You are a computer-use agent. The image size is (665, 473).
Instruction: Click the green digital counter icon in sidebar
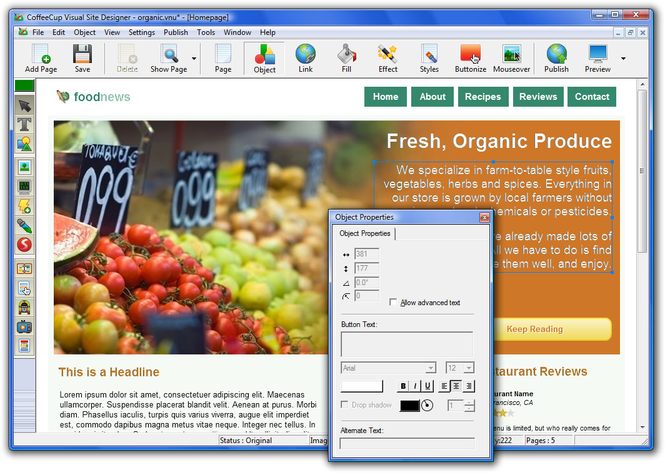point(25,186)
